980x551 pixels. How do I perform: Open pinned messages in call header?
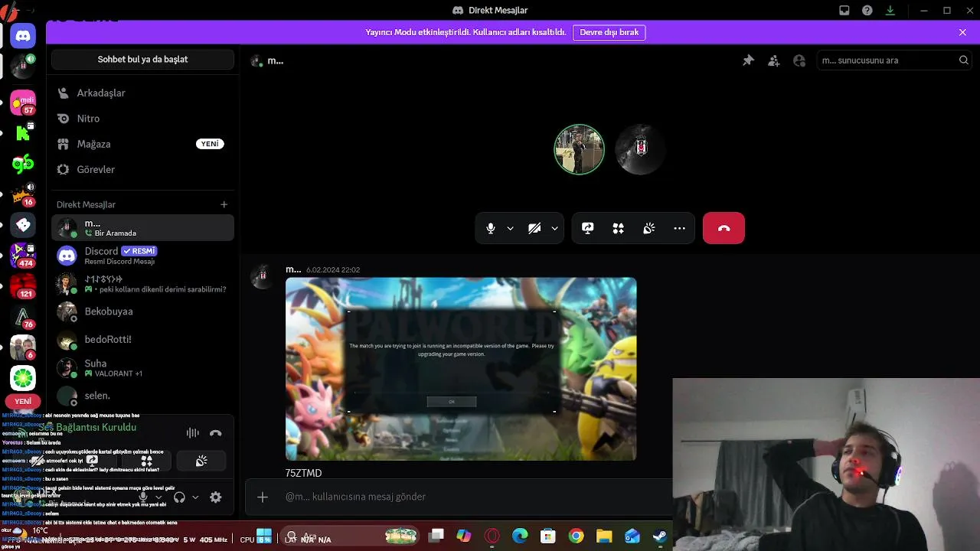click(748, 60)
